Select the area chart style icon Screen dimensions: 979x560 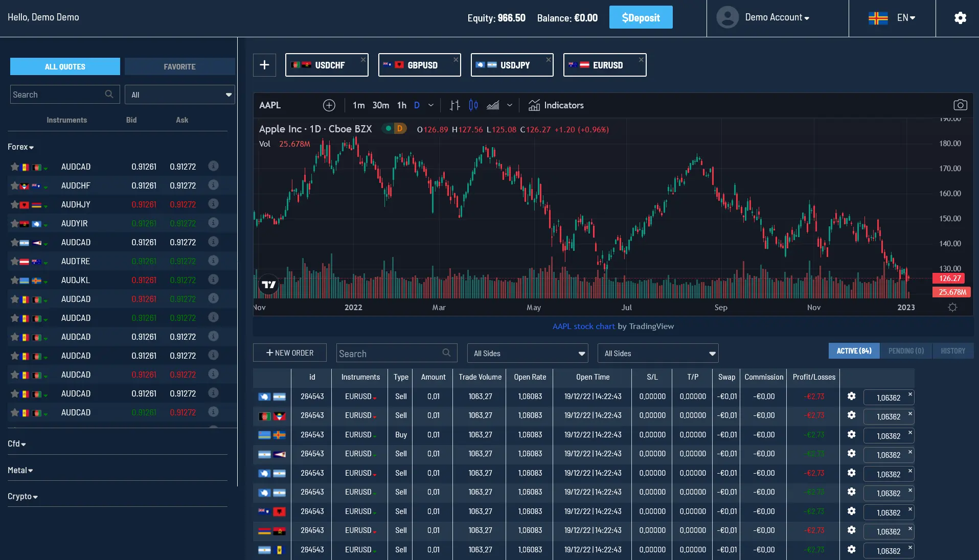(493, 105)
